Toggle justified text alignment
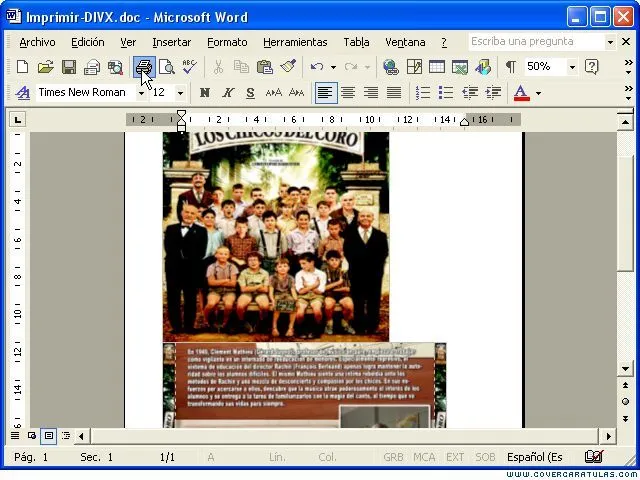This screenshot has height=480, width=640. 394,93
